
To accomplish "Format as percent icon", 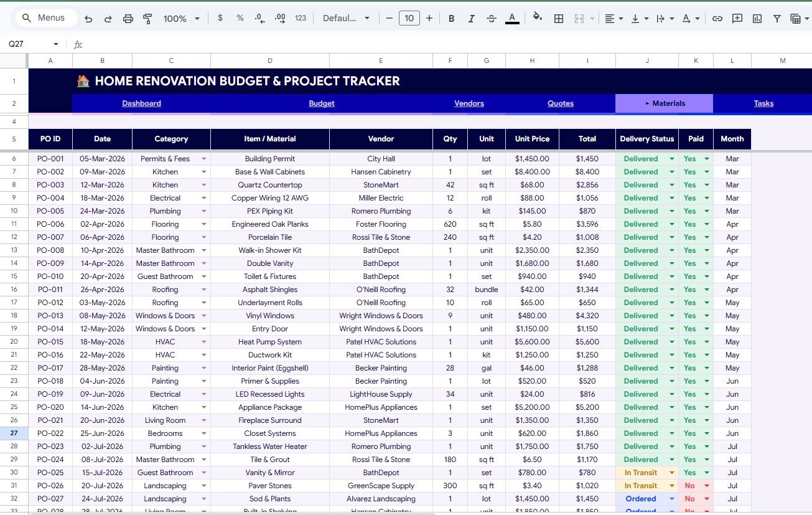I will click(240, 18).
